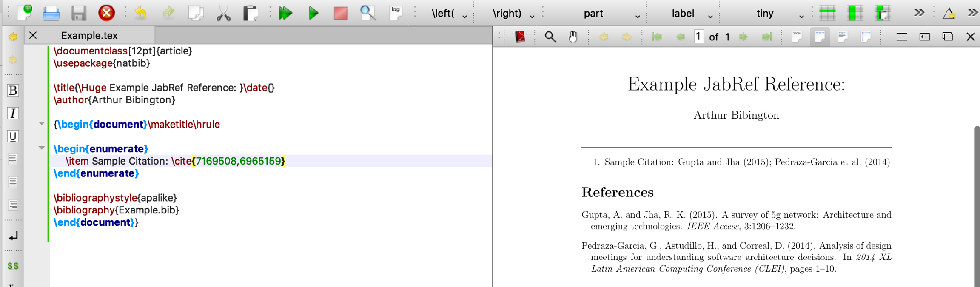
Task: Click the Undo arrow icon
Action: pyautogui.click(x=140, y=13)
